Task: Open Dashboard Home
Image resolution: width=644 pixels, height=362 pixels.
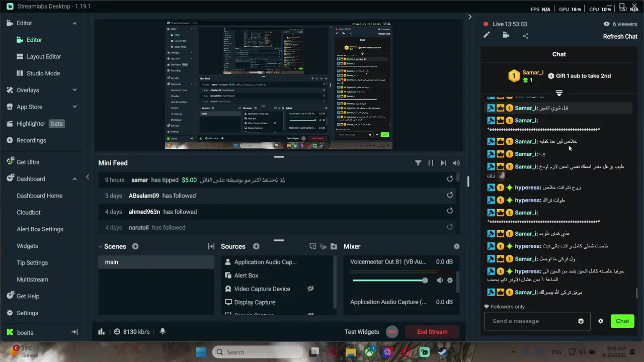Action: [40, 196]
